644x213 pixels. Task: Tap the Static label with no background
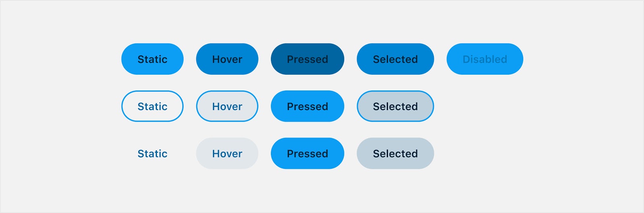point(153,154)
